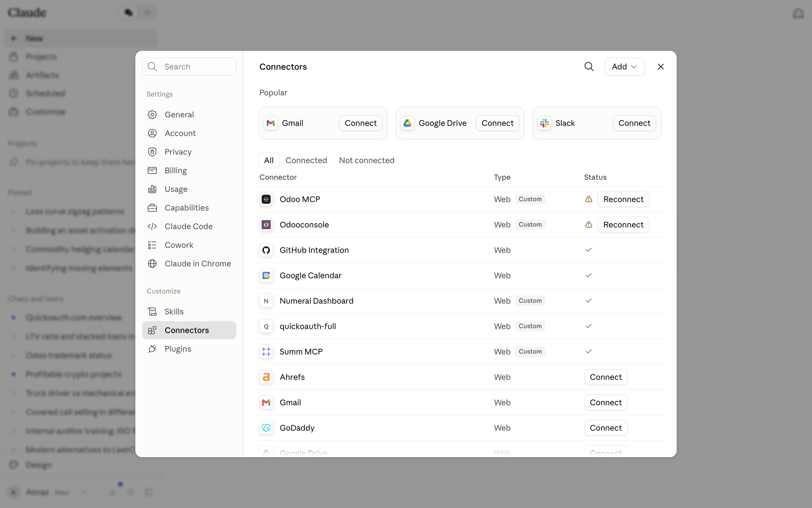Click the Connector column header

(278, 177)
